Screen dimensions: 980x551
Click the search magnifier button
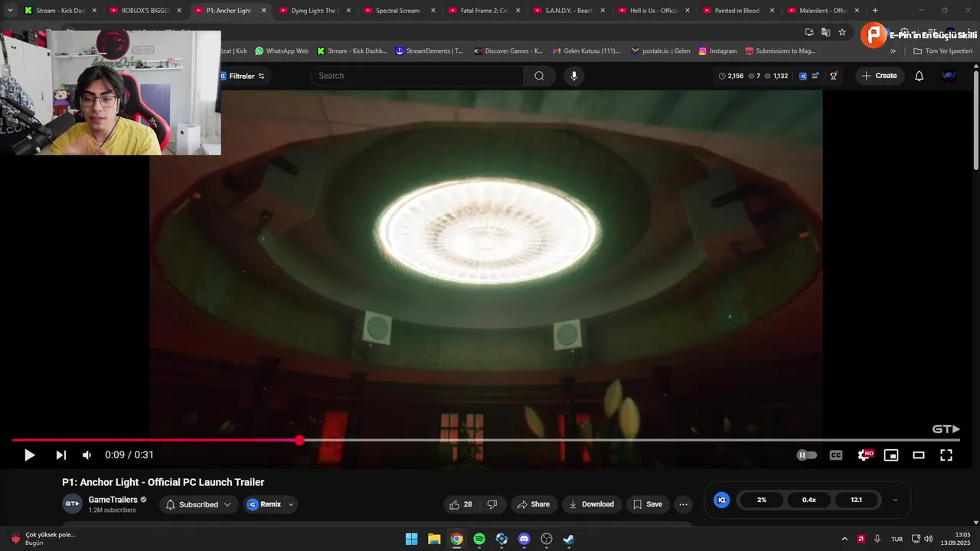pos(539,76)
